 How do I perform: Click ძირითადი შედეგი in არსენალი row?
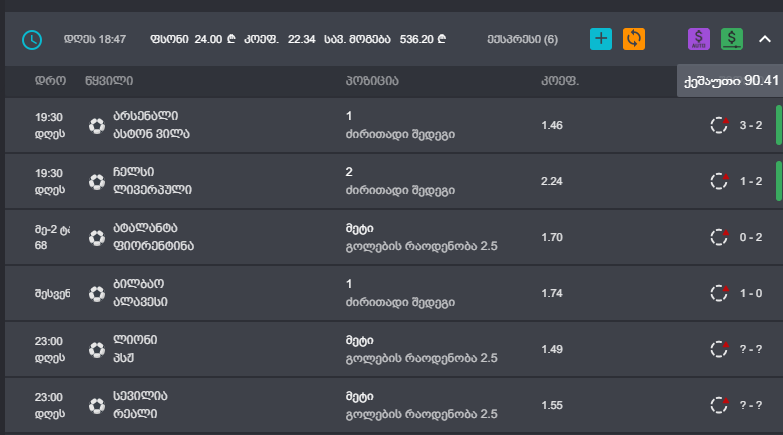pyautogui.click(x=400, y=134)
